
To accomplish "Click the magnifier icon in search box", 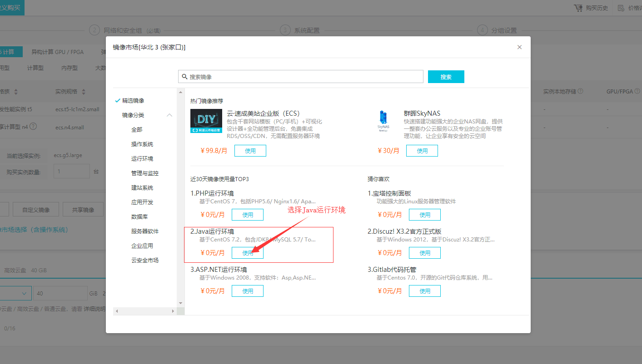I will [184, 77].
